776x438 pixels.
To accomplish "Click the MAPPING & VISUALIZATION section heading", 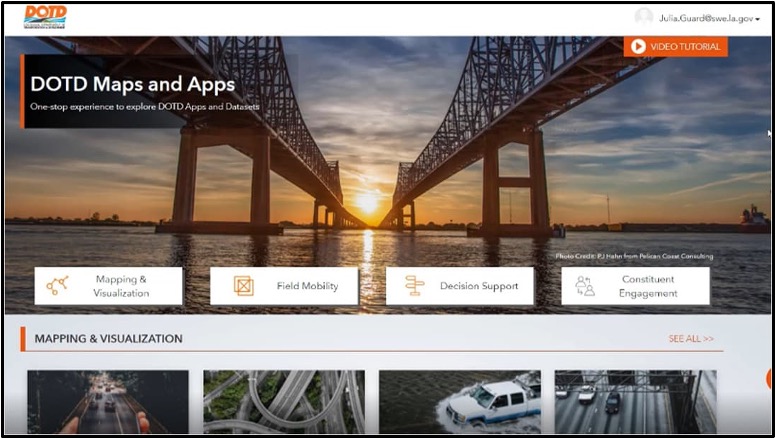I will point(108,339).
